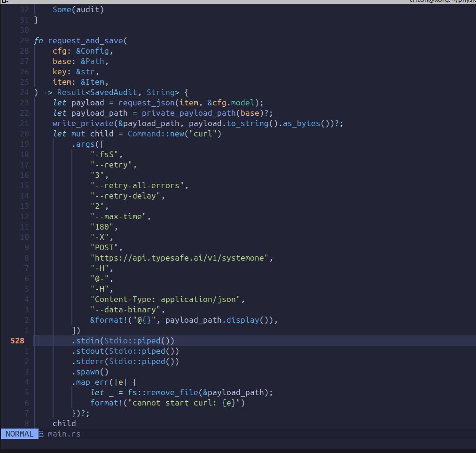Click the 'Some(audit)' expression
The width and height of the screenshot is (476, 453).
tap(78, 10)
